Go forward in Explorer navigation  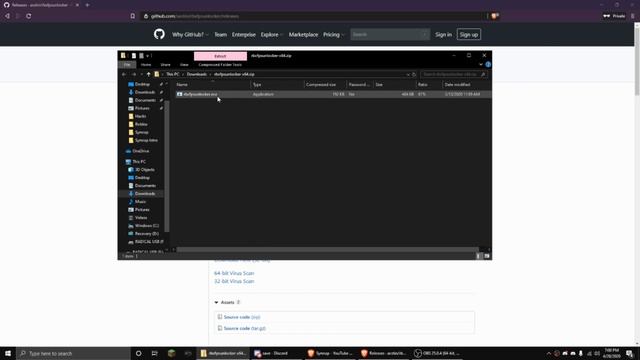click(x=134, y=74)
